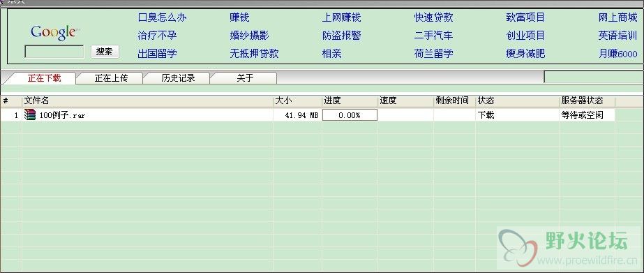Open the 赚钱 link
644x273 pixels.
(x=239, y=17)
